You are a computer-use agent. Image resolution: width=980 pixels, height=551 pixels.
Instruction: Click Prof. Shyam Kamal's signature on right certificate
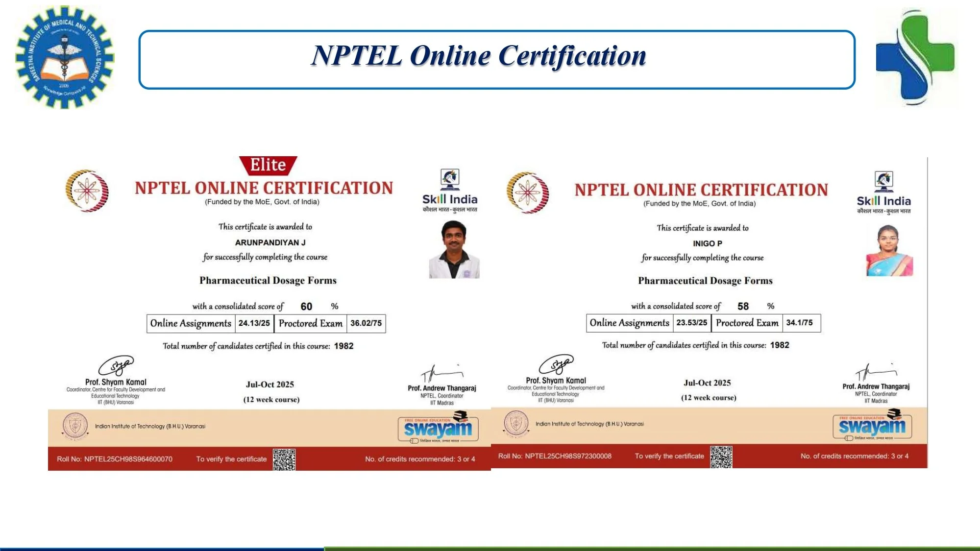point(556,364)
